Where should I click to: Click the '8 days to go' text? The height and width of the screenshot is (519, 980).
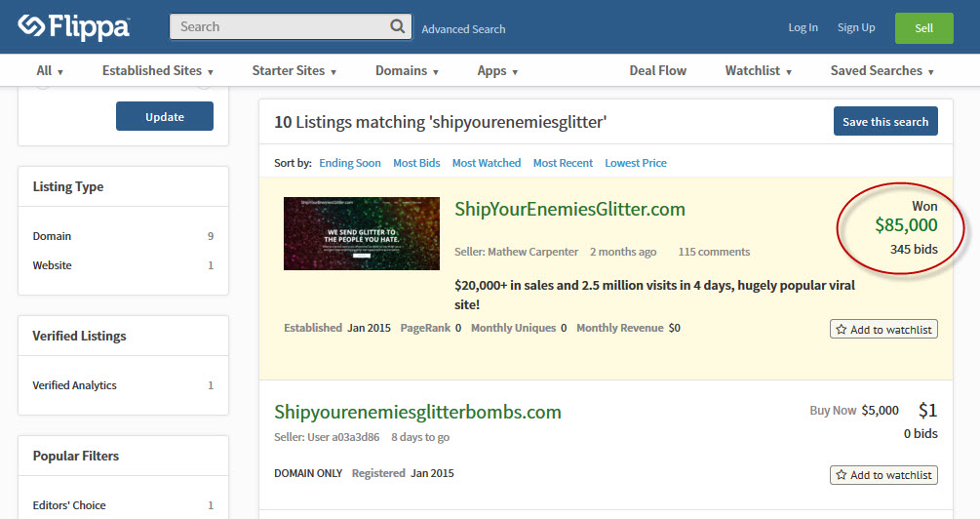click(420, 437)
